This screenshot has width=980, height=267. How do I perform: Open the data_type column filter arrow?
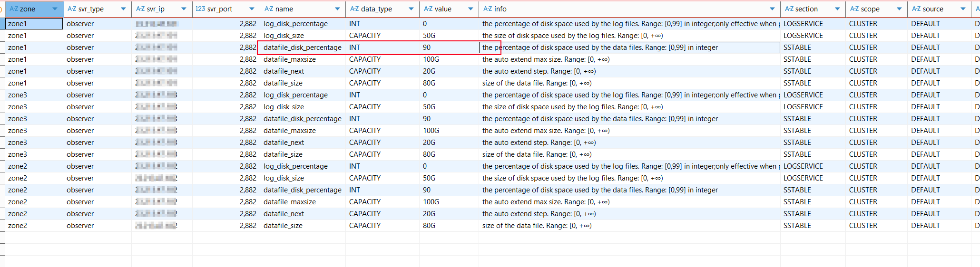pos(412,9)
